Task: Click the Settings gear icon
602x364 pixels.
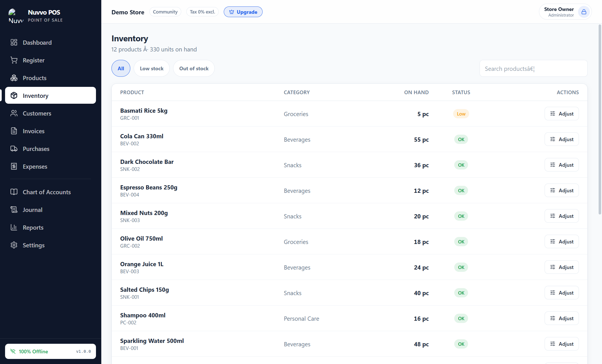Action: tap(14, 245)
